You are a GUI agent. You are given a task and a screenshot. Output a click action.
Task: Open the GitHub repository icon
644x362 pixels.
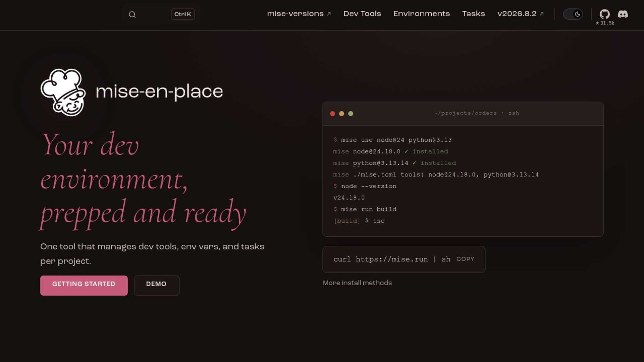point(604,14)
